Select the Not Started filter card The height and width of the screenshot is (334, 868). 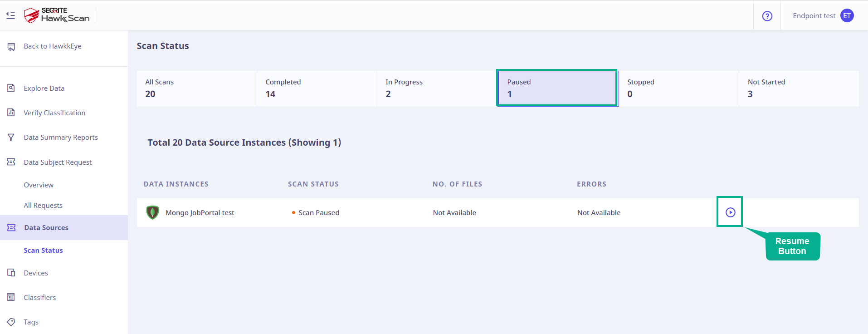click(x=799, y=88)
